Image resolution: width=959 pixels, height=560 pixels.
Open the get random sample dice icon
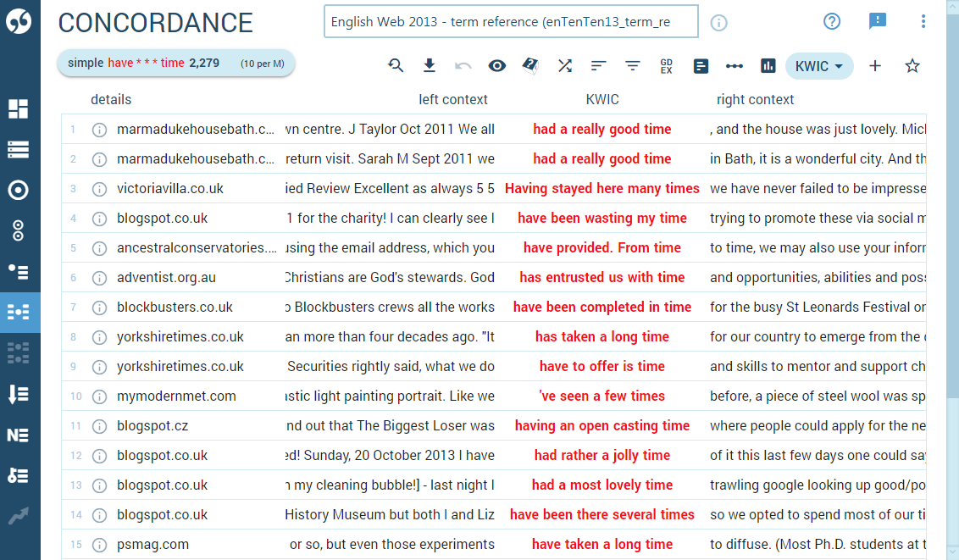pyautogui.click(x=531, y=66)
